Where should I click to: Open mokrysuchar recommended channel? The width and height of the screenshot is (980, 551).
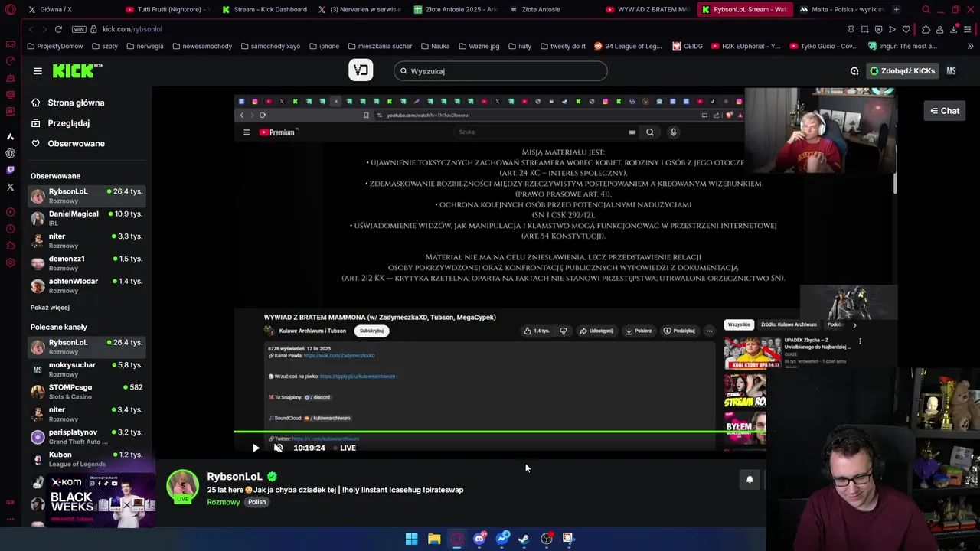(x=87, y=369)
